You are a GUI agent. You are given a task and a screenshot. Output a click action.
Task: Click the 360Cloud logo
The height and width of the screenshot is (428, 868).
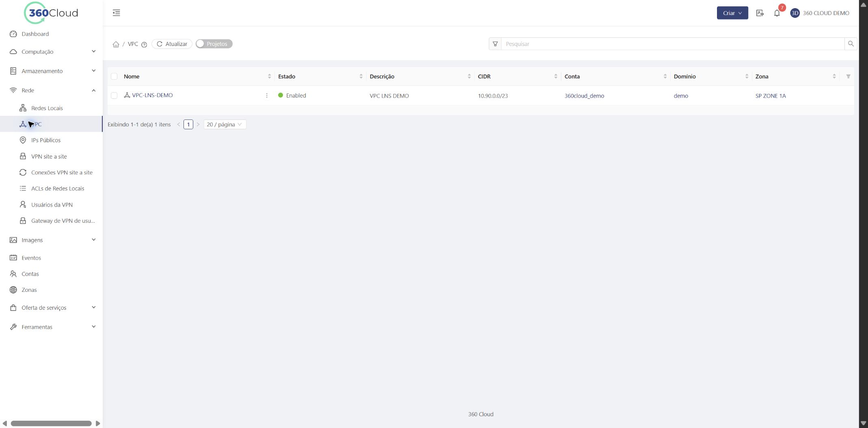tap(51, 13)
